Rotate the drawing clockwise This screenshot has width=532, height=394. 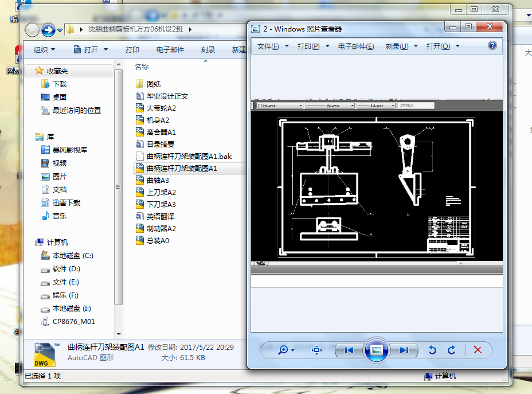452,350
